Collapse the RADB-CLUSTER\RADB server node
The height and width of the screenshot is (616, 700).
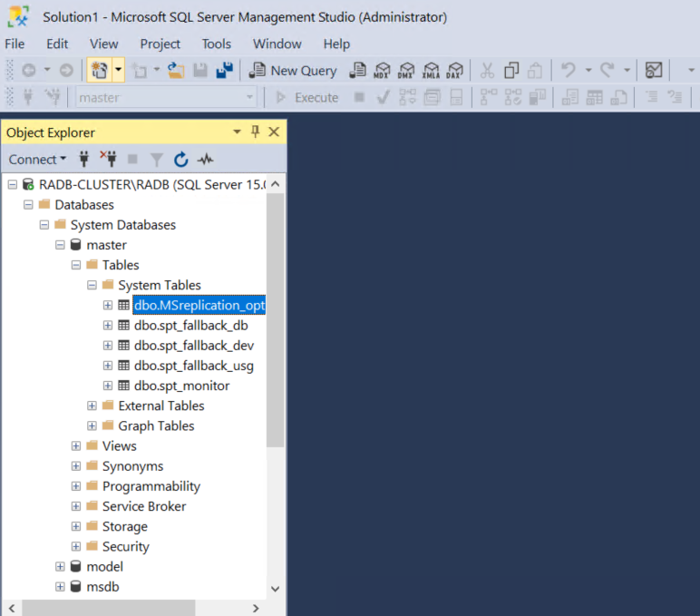coord(13,184)
